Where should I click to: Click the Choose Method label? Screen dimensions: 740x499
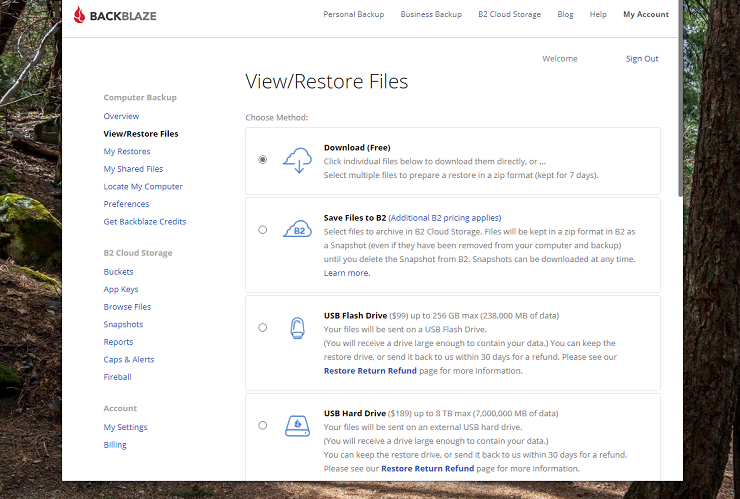pos(277,118)
